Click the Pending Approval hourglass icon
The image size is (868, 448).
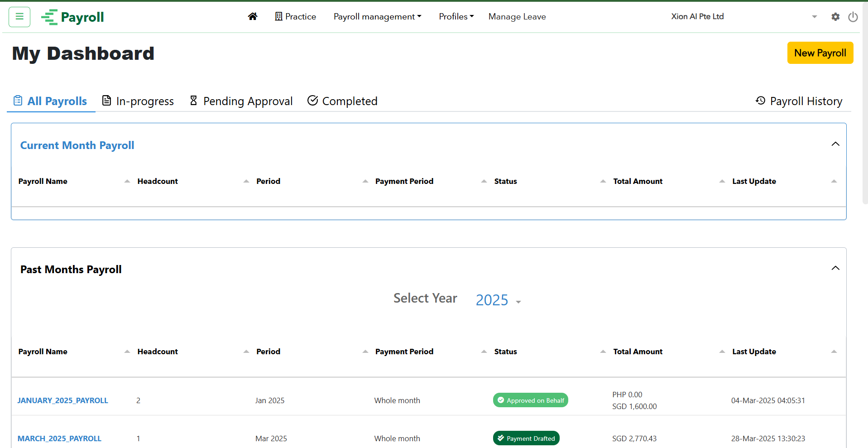point(193,101)
